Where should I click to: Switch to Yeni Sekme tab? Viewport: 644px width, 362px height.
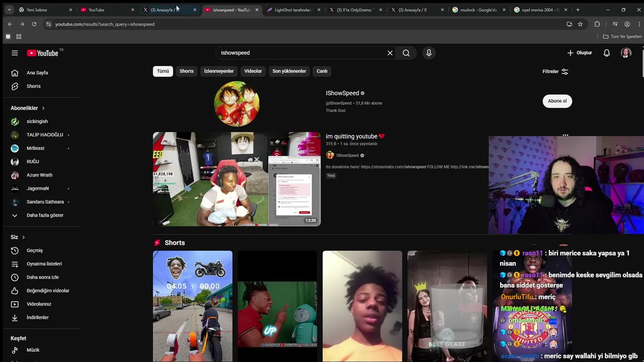[x=45, y=10]
